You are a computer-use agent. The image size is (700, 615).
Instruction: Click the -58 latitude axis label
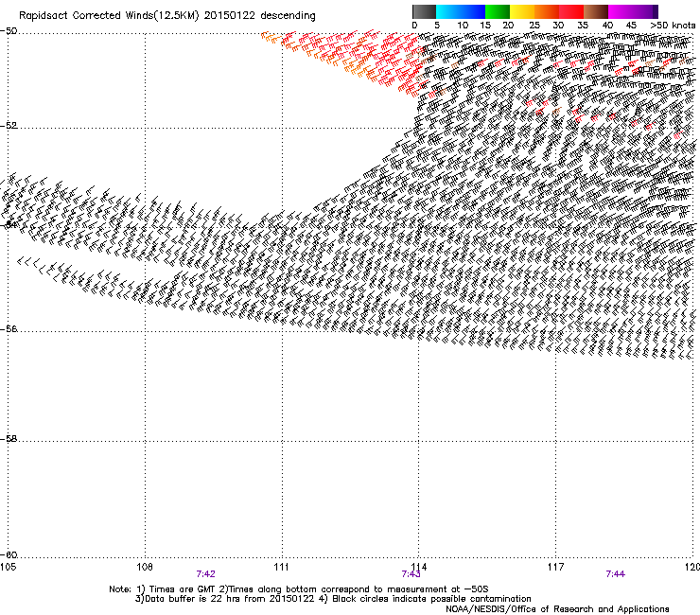tap(9, 439)
